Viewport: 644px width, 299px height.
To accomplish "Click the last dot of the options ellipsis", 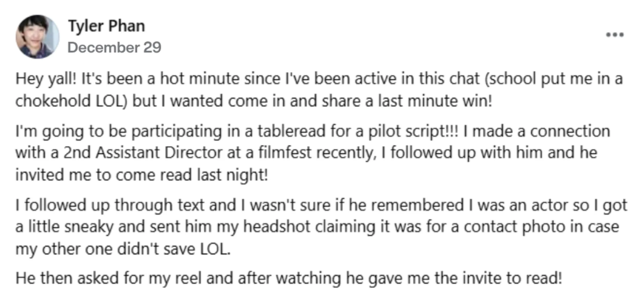I will point(621,35).
